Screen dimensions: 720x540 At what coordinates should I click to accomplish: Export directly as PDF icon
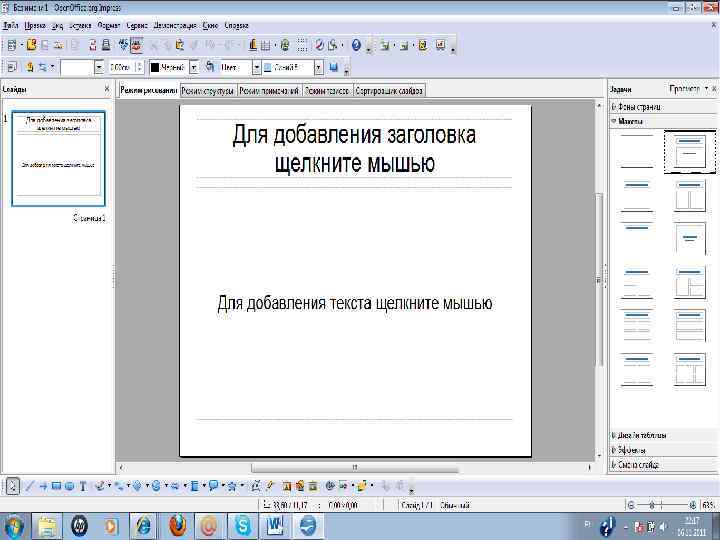click(x=93, y=45)
